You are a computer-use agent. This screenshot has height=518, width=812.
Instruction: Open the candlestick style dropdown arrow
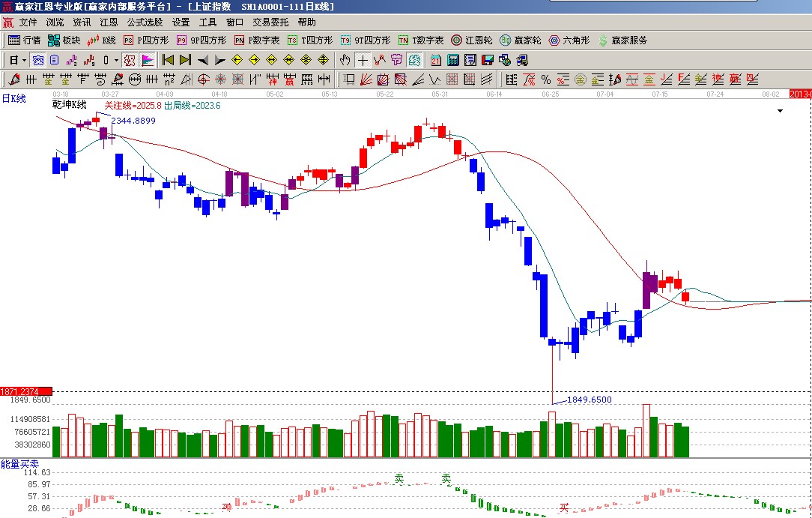click(x=115, y=60)
